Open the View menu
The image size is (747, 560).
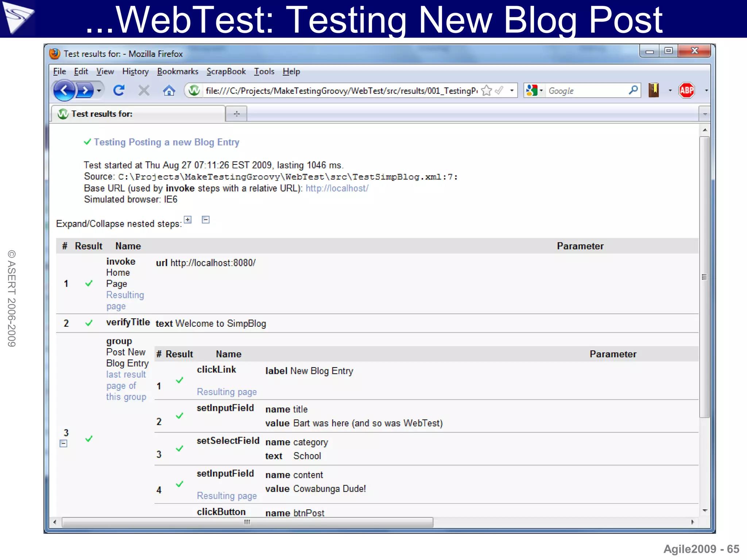105,71
